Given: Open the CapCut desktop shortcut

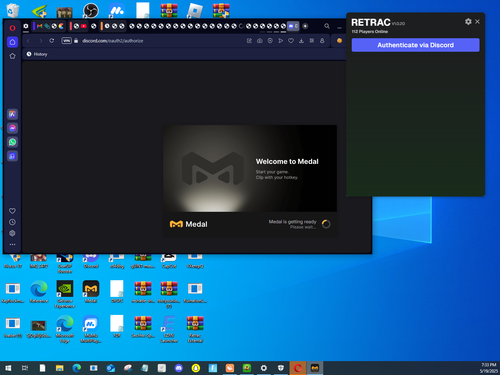Looking at the screenshot, I should (169, 262).
